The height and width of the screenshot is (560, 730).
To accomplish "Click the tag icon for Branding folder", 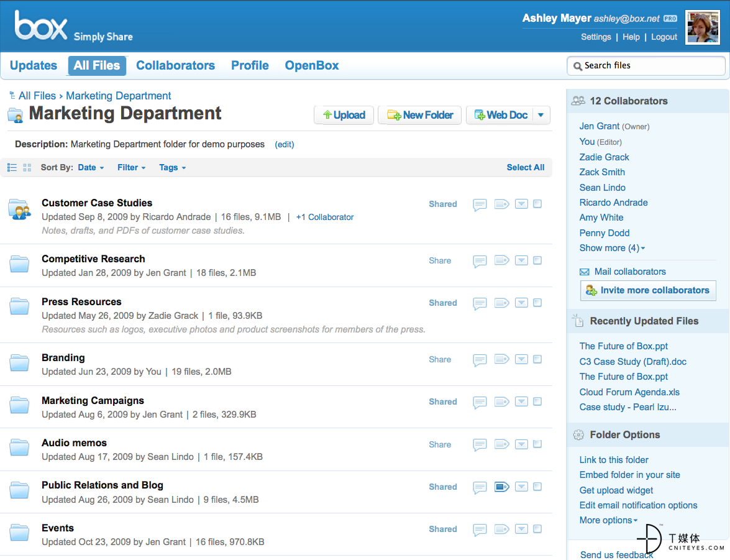I will point(501,359).
